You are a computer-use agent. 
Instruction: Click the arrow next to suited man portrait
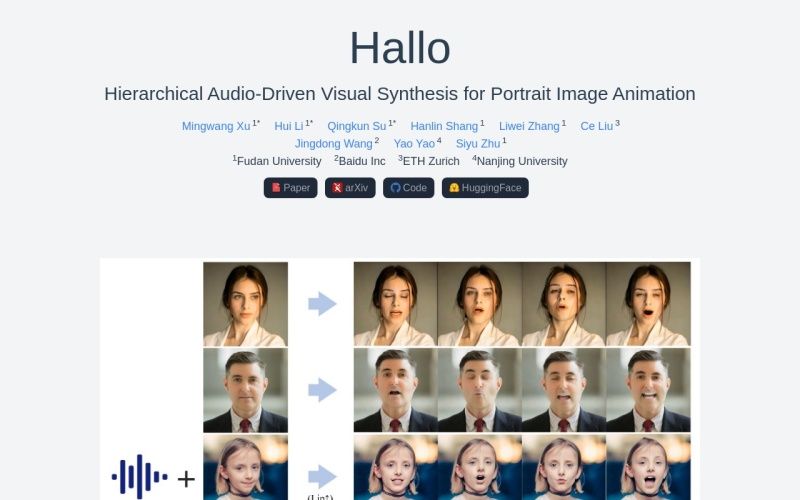(x=322, y=390)
